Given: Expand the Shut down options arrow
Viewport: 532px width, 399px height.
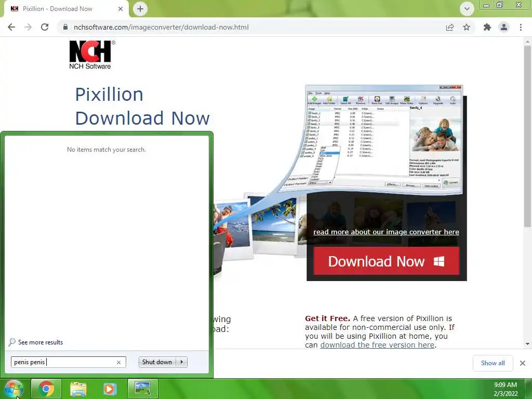Looking at the screenshot, I should 181,362.
